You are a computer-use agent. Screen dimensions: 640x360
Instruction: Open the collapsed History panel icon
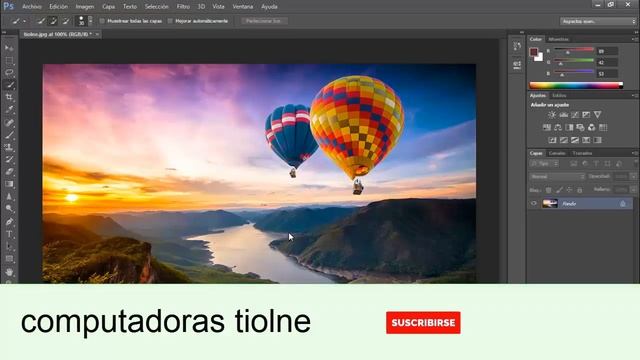(517, 47)
